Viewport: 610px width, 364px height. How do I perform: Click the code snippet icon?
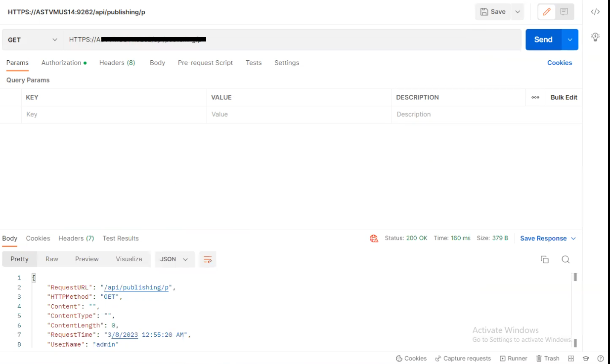coord(595,12)
